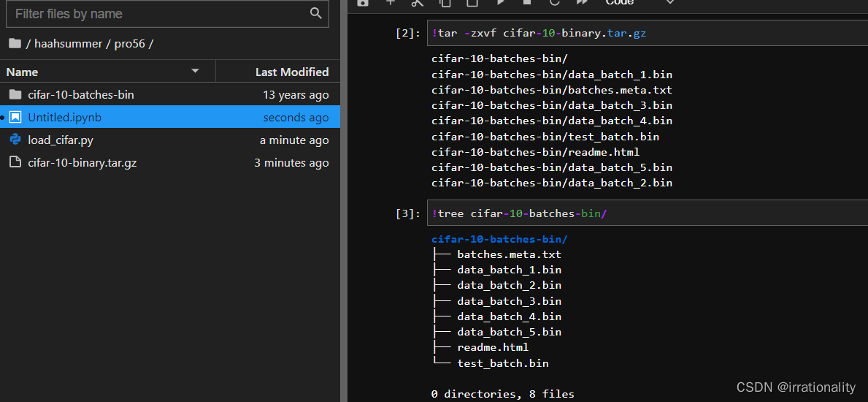Open the pro56 breadcrumb folder
This screenshot has height=402, width=868.
pos(129,44)
